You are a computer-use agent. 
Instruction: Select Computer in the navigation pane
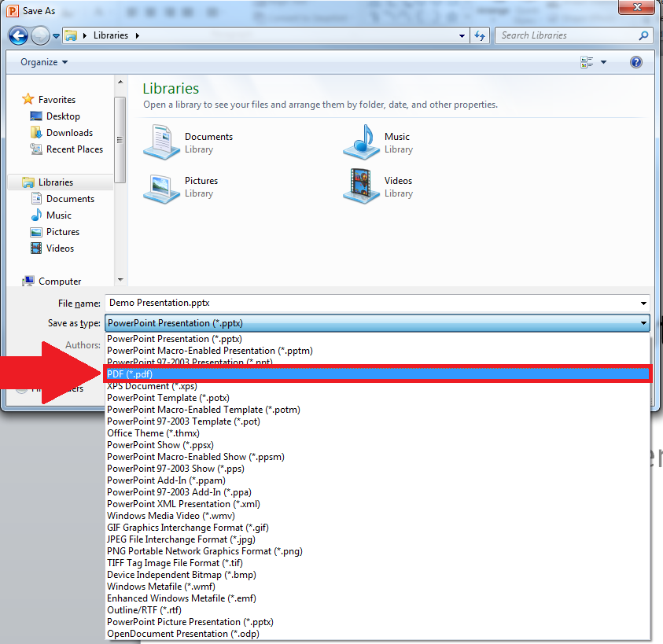coord(61,281)
